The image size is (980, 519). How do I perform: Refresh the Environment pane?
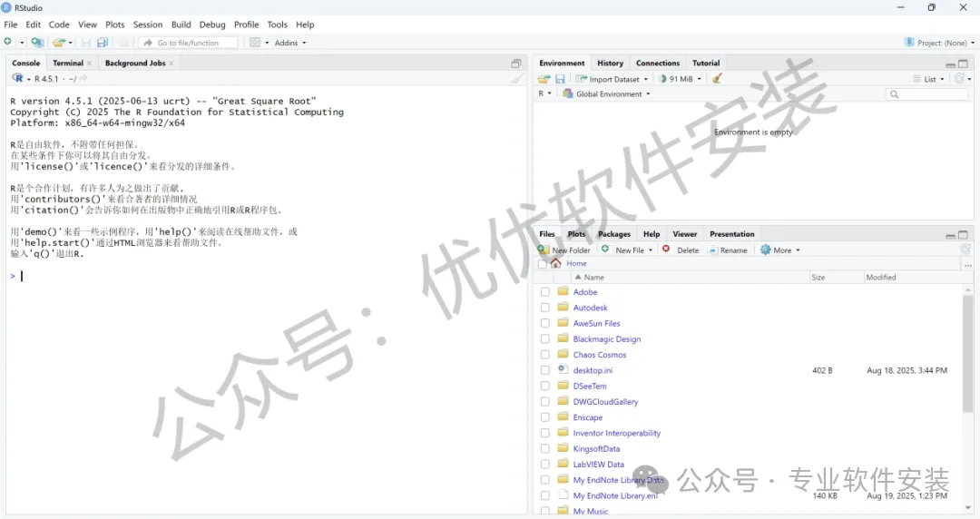click(x=959, y=79)
